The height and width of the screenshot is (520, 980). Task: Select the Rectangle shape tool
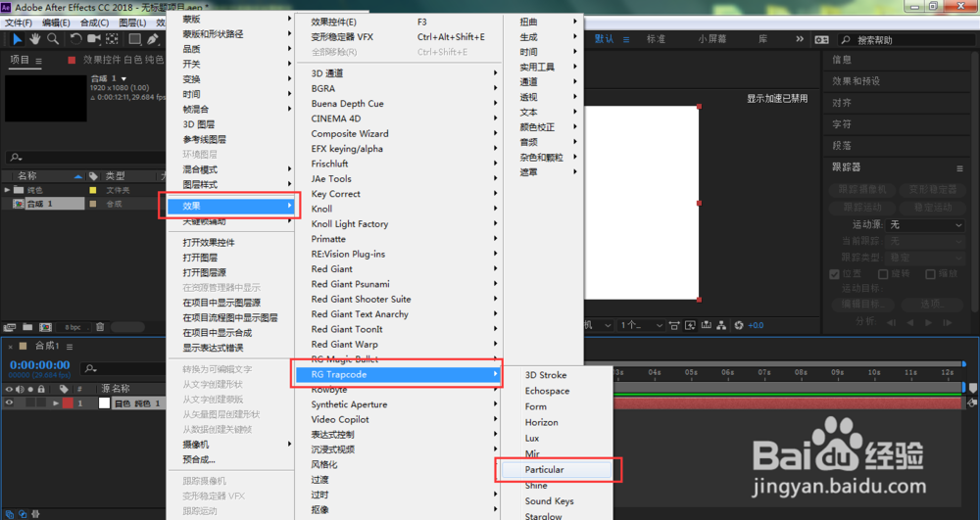(134, 39)
